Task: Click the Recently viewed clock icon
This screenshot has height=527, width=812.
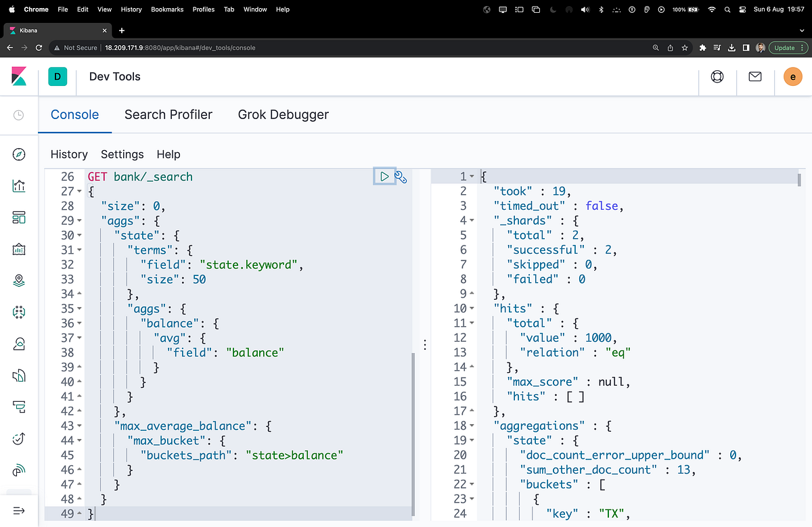Action: 19,116
